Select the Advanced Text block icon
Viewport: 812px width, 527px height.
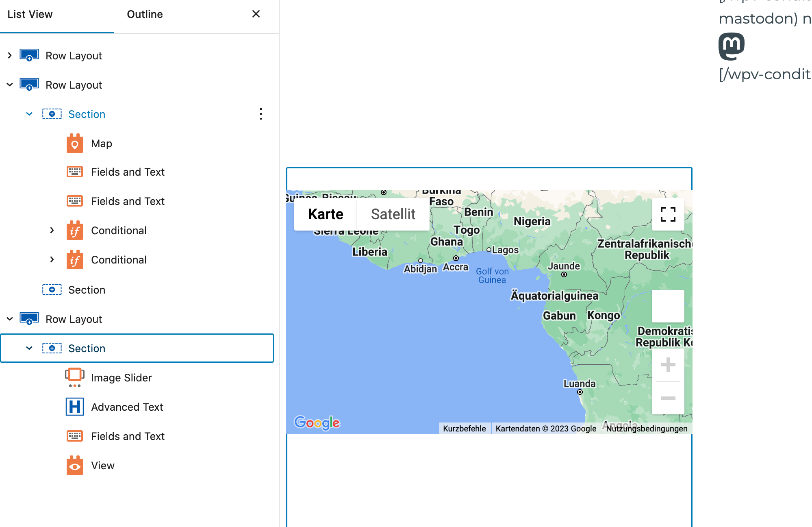coord(75,407)
